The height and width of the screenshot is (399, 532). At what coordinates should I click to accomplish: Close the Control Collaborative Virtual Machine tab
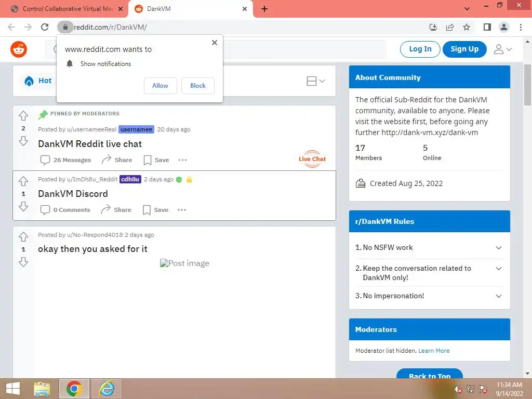(121, 9)
